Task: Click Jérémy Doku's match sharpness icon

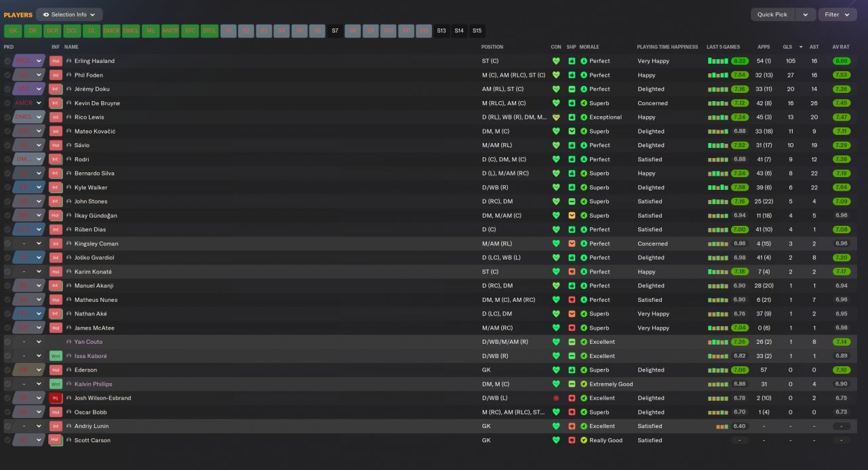Action: pyautogui.click(x=572, y=89)
